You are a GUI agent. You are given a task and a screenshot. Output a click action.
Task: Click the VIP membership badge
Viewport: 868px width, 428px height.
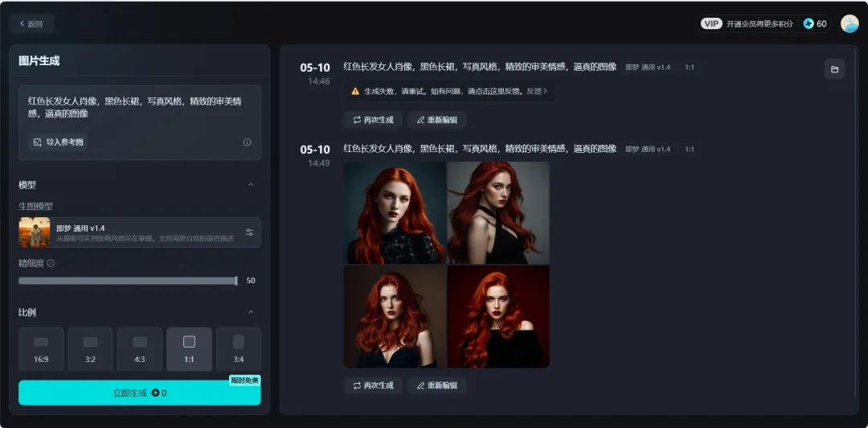click(711, 23)
